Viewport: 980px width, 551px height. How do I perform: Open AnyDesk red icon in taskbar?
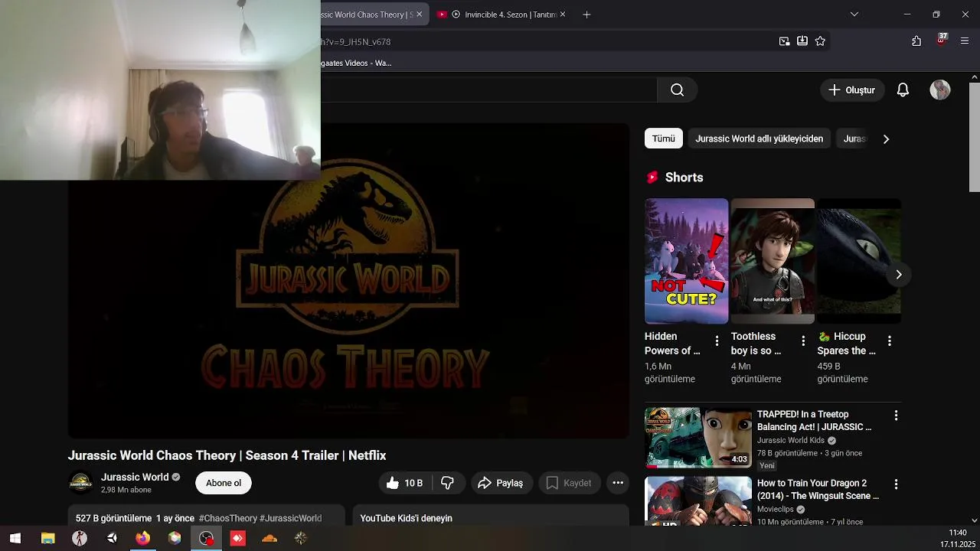click(238, 539)
